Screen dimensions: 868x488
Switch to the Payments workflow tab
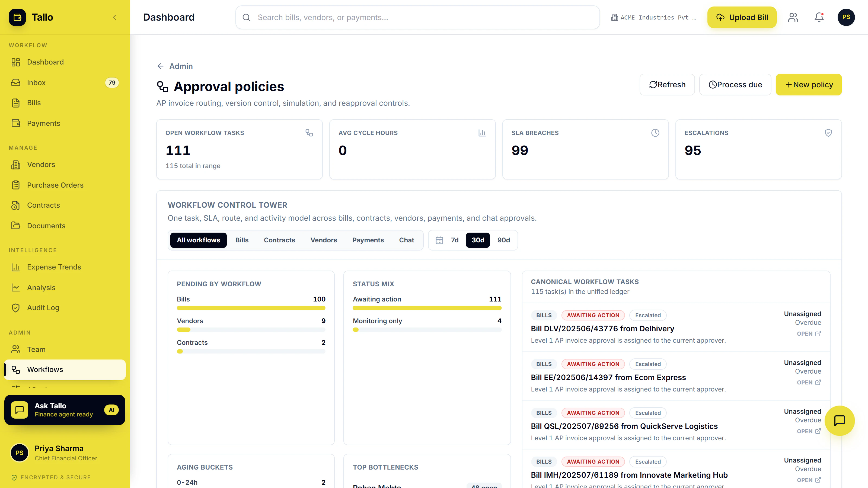[368, 240]
